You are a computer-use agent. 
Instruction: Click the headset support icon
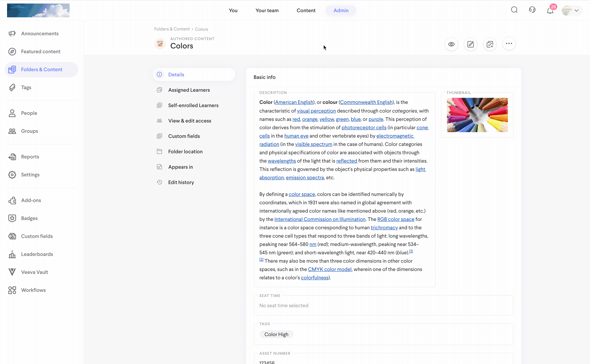532,10
